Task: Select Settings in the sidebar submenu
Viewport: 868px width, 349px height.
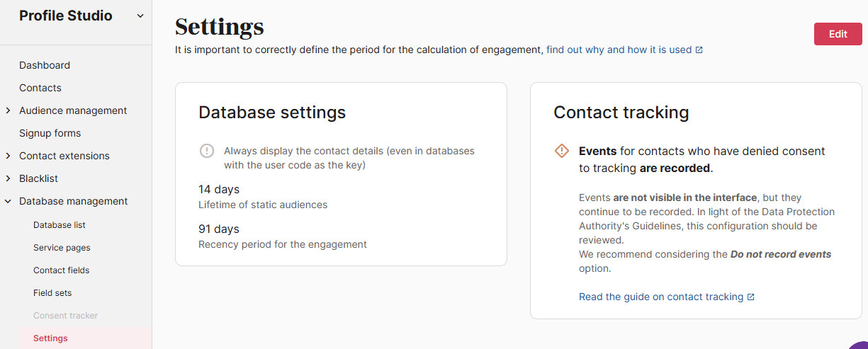Action: coord(50,338)
